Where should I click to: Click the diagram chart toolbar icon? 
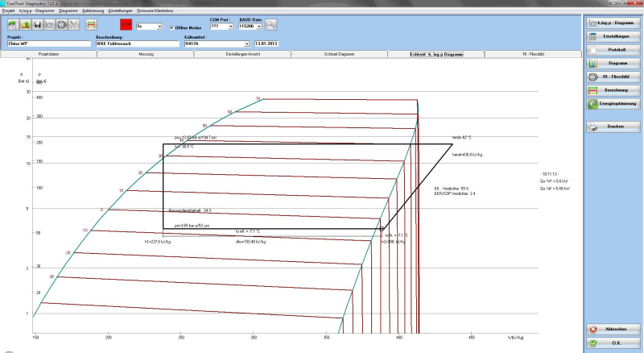(x=50, y=25)
